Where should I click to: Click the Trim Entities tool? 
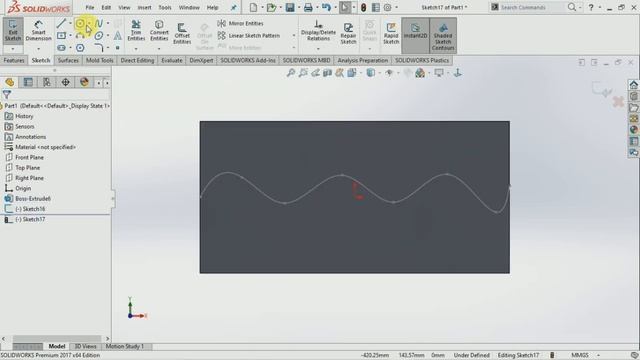136,31
